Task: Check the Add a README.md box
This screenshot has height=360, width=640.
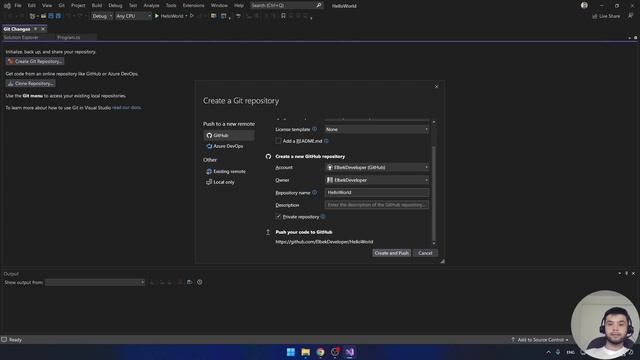Action: coord(278,141)
